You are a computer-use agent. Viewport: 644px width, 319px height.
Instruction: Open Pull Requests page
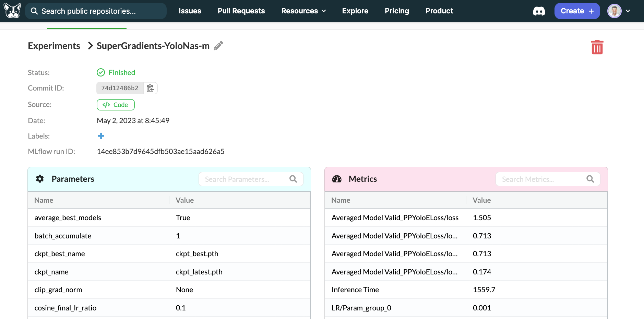pos(241,11)
